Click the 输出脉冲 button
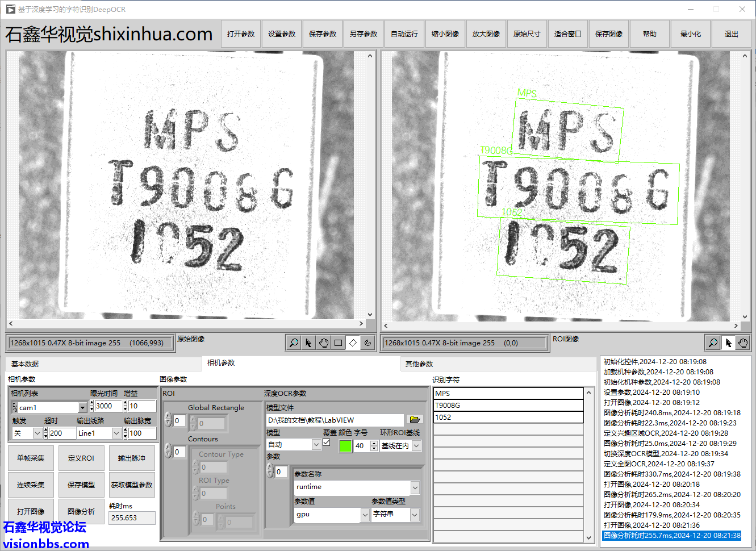756x551 pixels. pos(132,458)
